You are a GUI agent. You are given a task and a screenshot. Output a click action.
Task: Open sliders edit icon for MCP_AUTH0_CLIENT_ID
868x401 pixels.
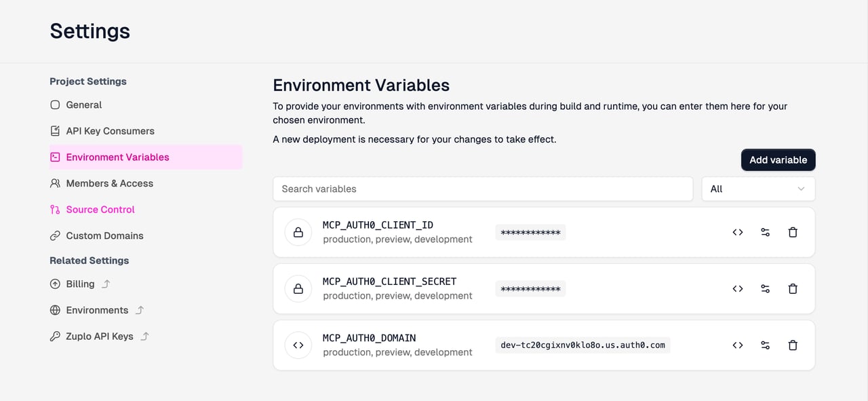pos(765,232)
